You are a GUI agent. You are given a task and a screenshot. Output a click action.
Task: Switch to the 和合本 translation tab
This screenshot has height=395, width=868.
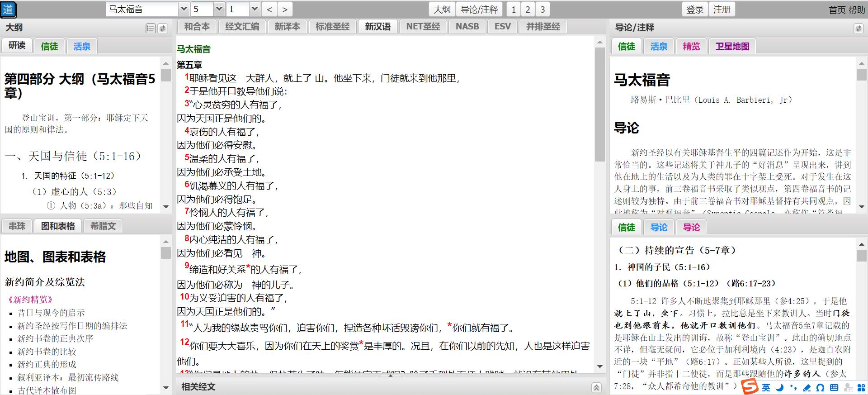[x=197, y=27]
